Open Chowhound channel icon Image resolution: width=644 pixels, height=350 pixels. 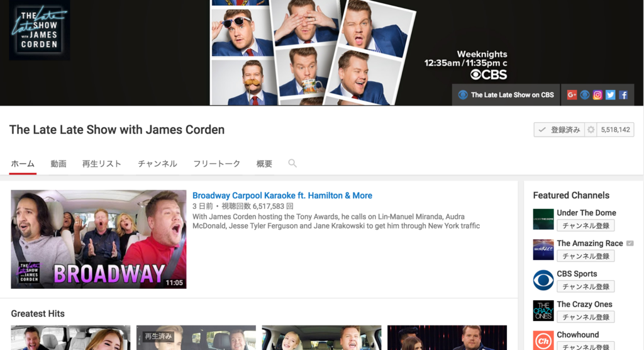[x=543, y=341]
